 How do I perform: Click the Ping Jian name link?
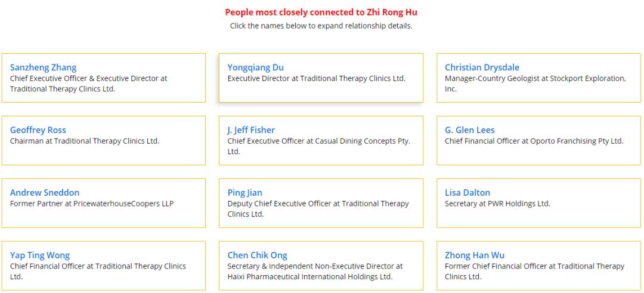point(244,193)
